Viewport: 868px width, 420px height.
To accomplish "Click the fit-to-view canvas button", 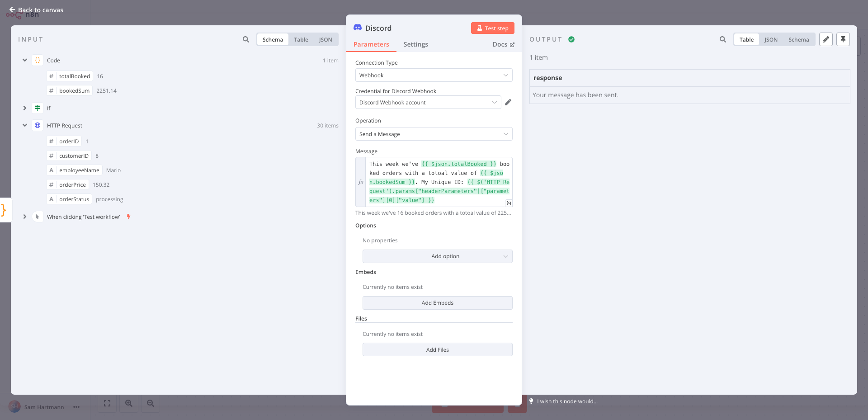I will click(x=107, y=403).
